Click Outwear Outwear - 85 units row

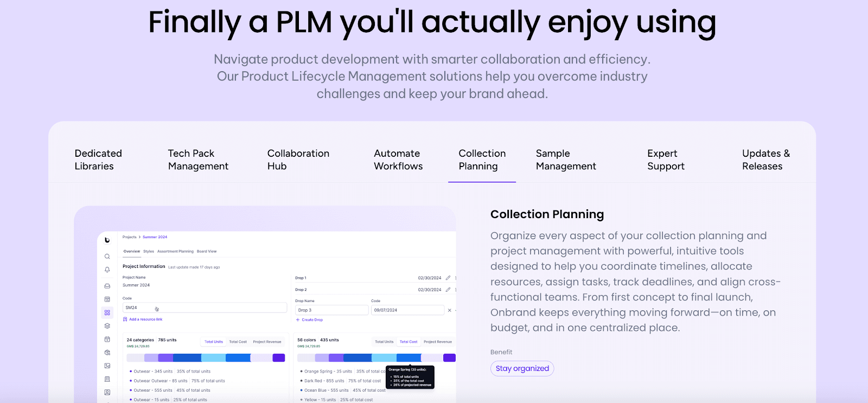177,381
